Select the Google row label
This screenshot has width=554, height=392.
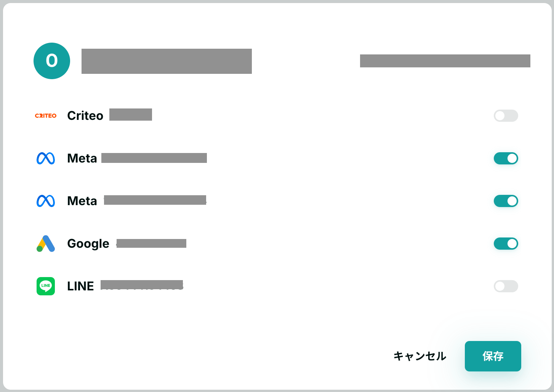[x=88, y=244]
